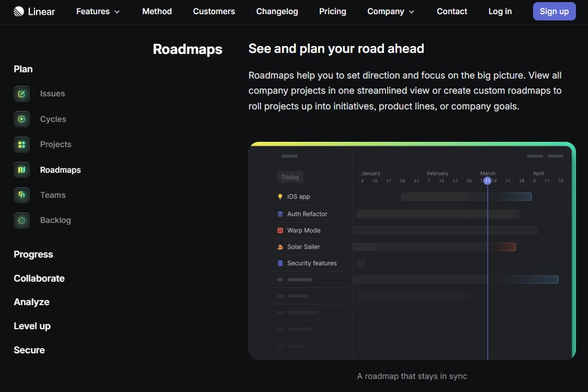Viewport: 588px width, 392px height.
Task: Click the Roadmaps map icon
Action: (22, 170)
